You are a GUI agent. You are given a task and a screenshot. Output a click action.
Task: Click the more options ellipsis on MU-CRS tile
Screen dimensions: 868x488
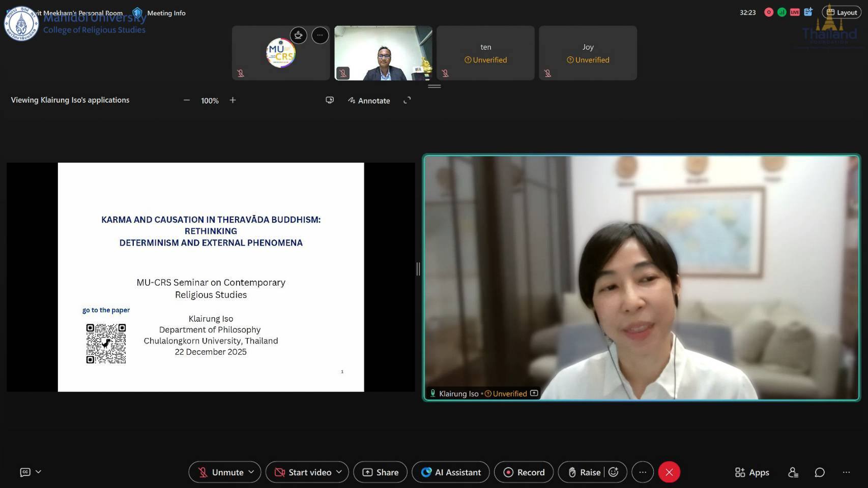click(x=320, y=35)
